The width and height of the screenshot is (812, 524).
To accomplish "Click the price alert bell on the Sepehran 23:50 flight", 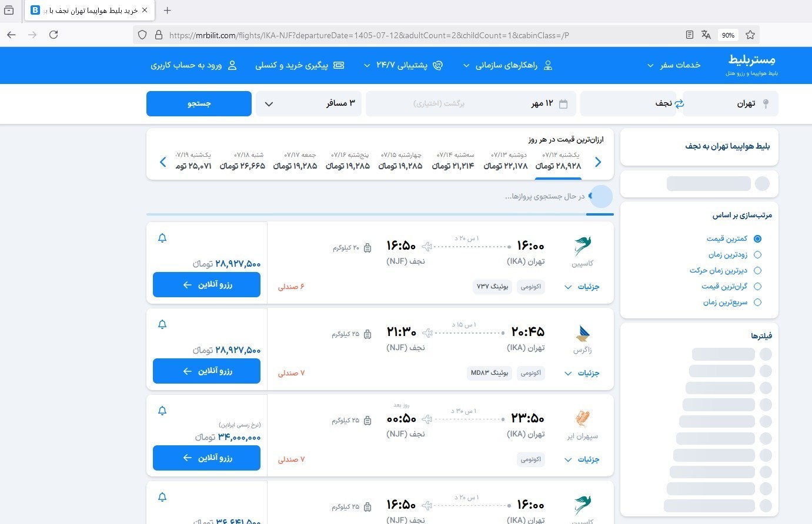I will click(x=162, y=411).
